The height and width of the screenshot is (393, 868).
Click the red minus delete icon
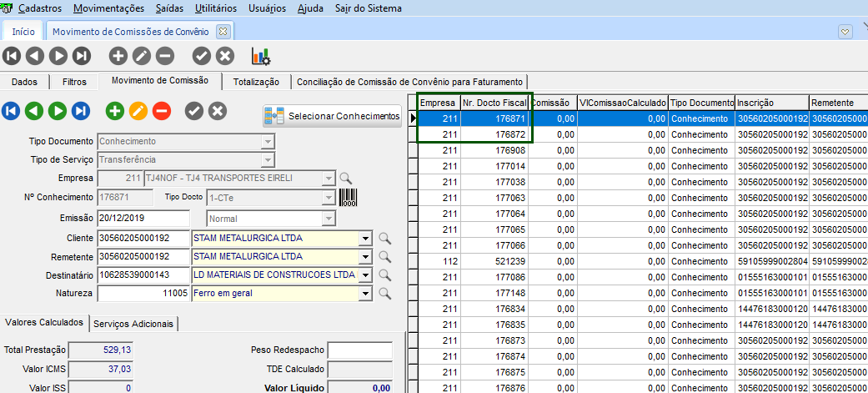[x=162, y=111]
